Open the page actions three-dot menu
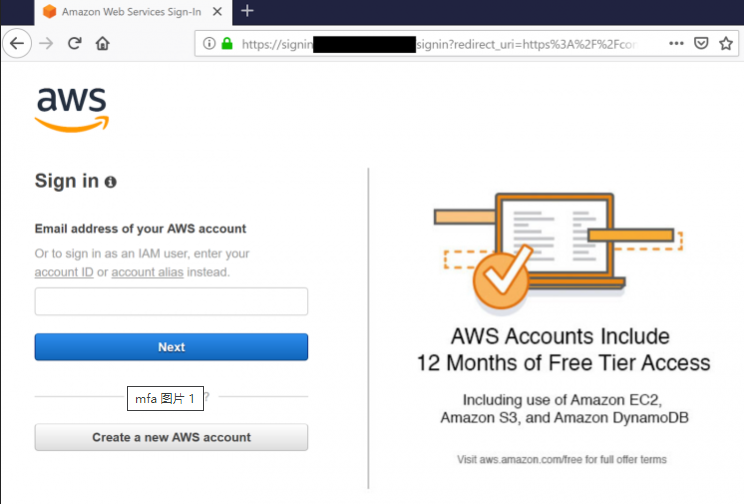Viewport: 744px width, 504px height. [676, 44]
